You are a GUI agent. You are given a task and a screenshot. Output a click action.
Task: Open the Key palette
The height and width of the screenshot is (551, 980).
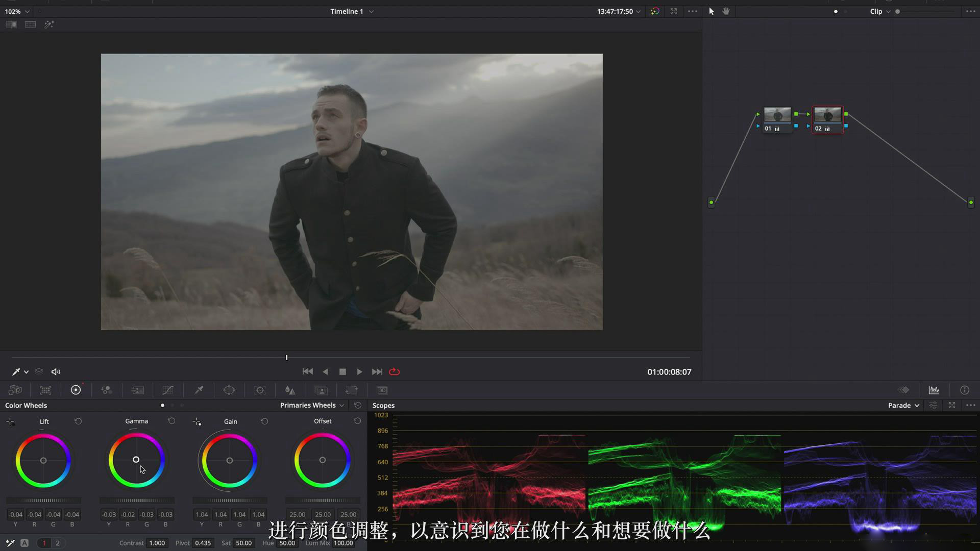click(x=321, y=390)
